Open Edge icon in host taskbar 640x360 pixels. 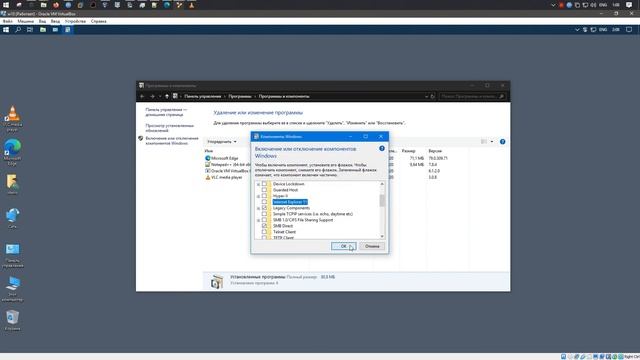167,5
